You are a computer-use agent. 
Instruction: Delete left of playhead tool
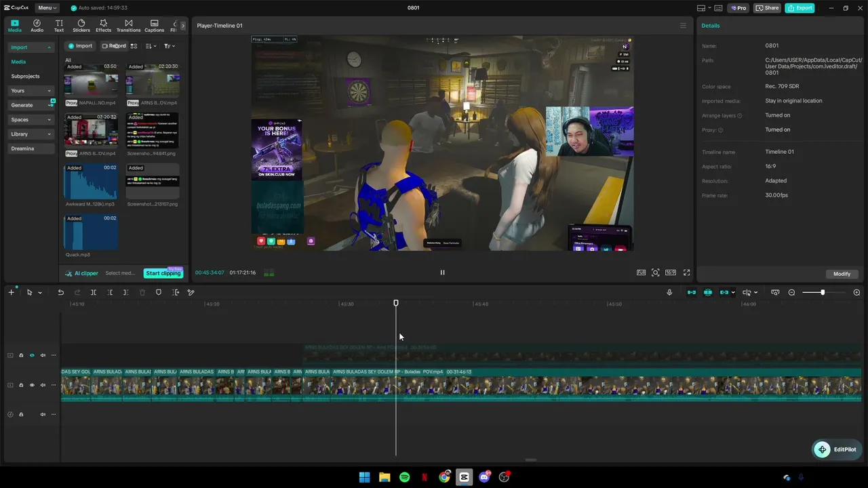coord(110,292)
